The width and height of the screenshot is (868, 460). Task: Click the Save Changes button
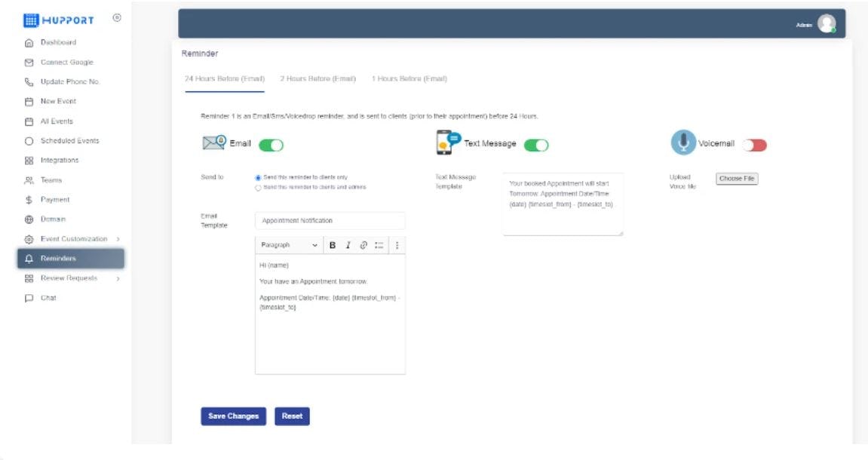point(232,415)
